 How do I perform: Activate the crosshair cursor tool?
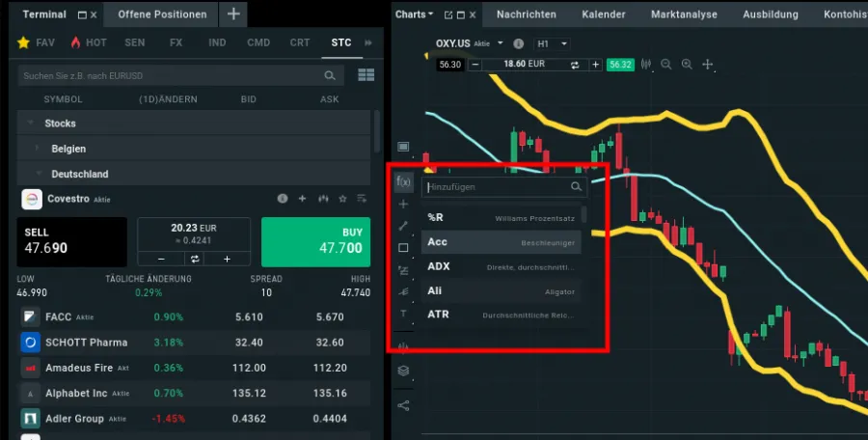708,65
